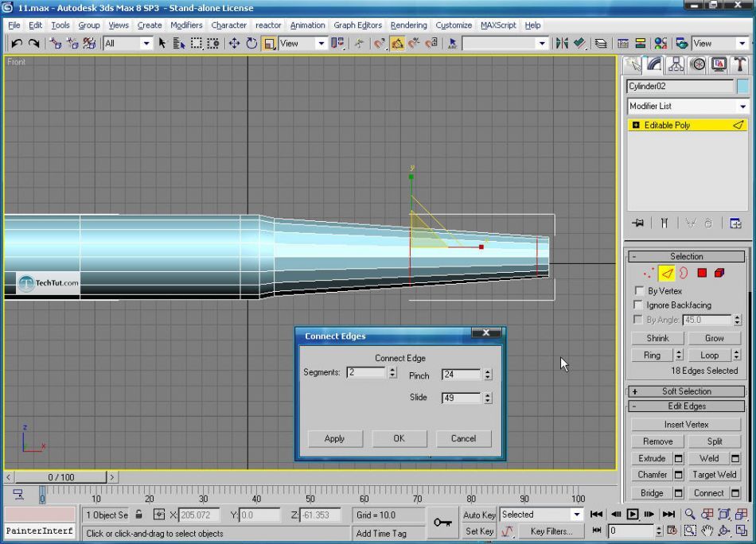Open the Display command panel tab
This screenshot has width=756, height=544.
719,64
